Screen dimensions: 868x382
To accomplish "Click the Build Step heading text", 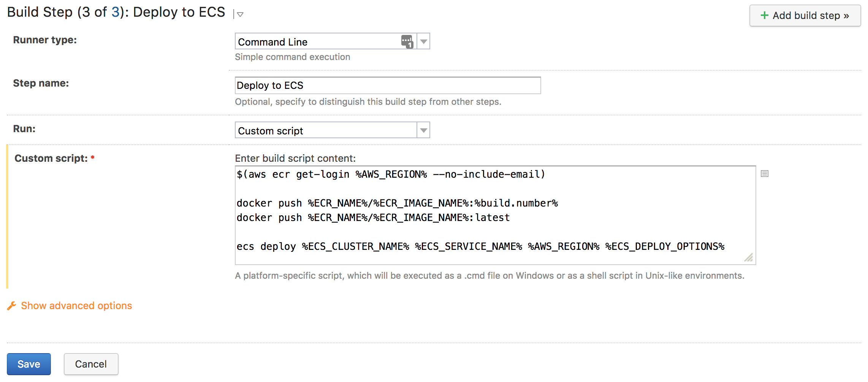I will 61,12.
